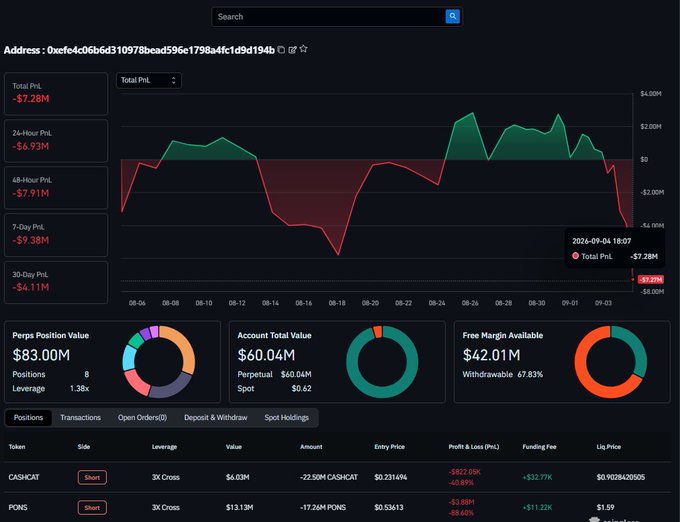Open the Deposit & Withdraw tab
This screenshot has height=522, width=680.
(x=216, y=418)
